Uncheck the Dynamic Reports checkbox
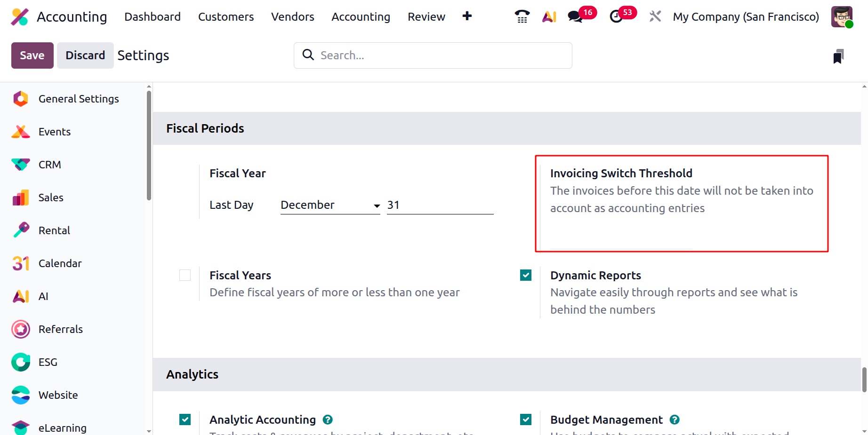 click(x=526, y=275)
